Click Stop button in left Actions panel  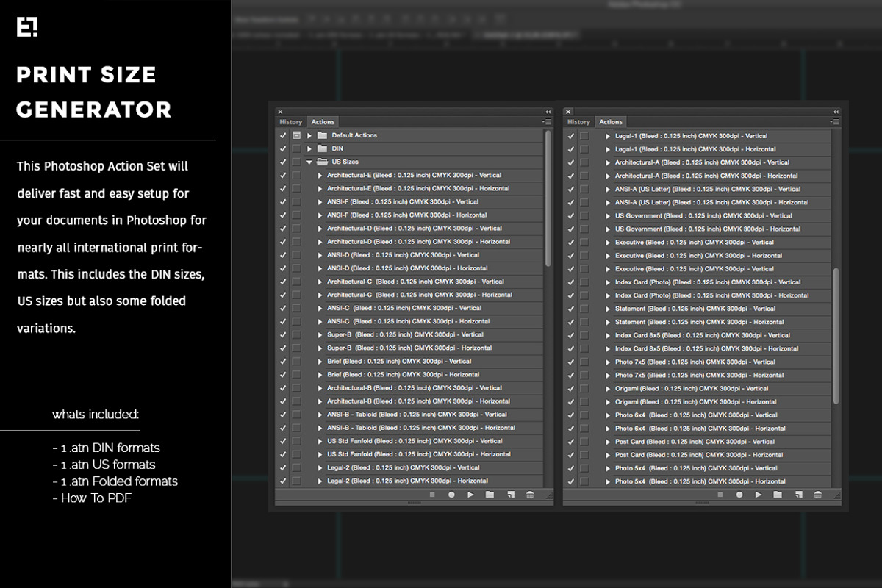pyautogui.click(x=432, y=495)
